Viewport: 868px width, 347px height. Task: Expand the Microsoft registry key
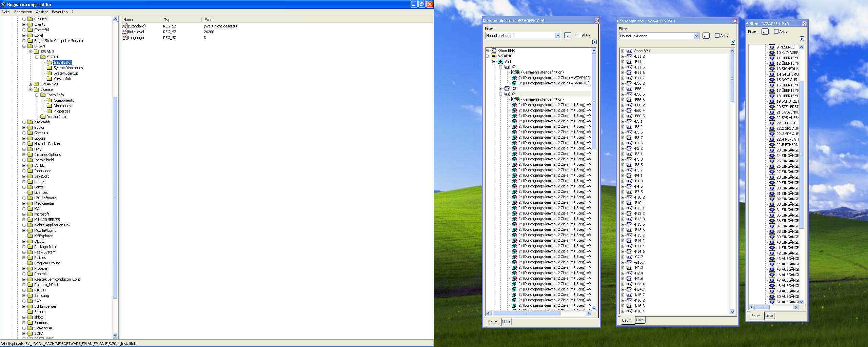[24, 214]
